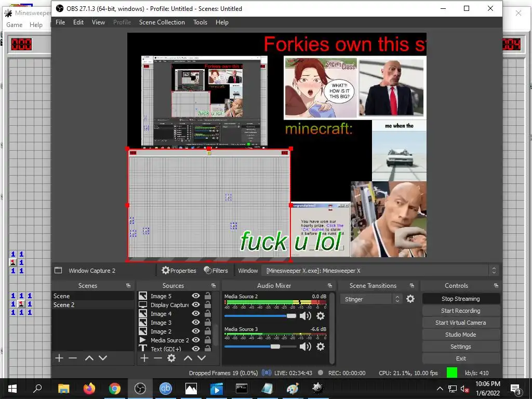Add a new source with plus icon
Image resolution: width=532 pixels, height=399 pixels.
coord(144,358)
